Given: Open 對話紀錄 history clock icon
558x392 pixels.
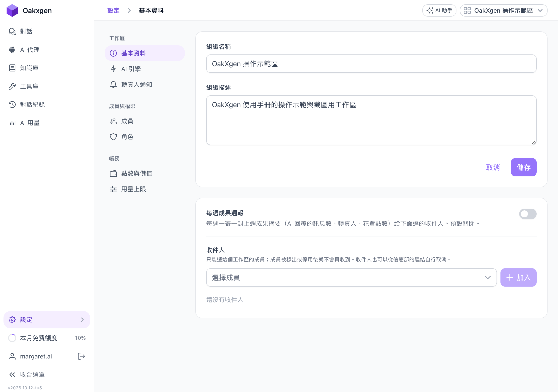Looking at the screenshot, I should pyautogui.click(x=12, y=105).
